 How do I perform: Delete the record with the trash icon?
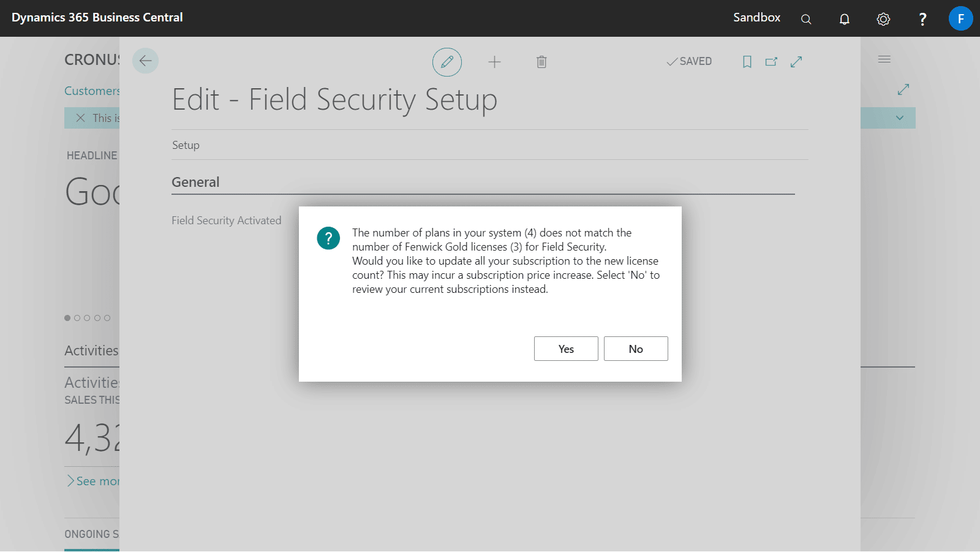point(541,62)
